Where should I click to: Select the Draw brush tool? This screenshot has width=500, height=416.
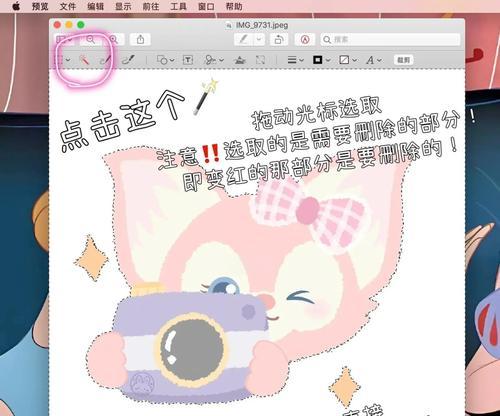pos(128,60)
